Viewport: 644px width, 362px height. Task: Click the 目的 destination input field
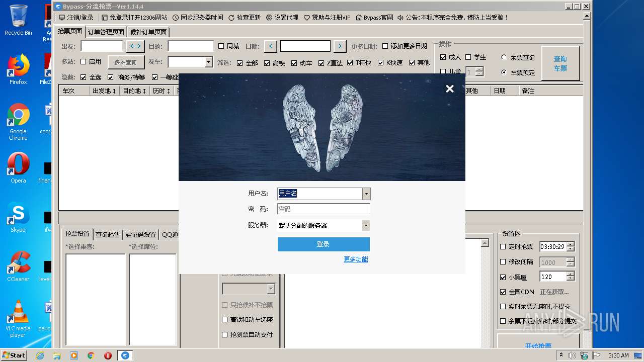[x=191, y=46]
